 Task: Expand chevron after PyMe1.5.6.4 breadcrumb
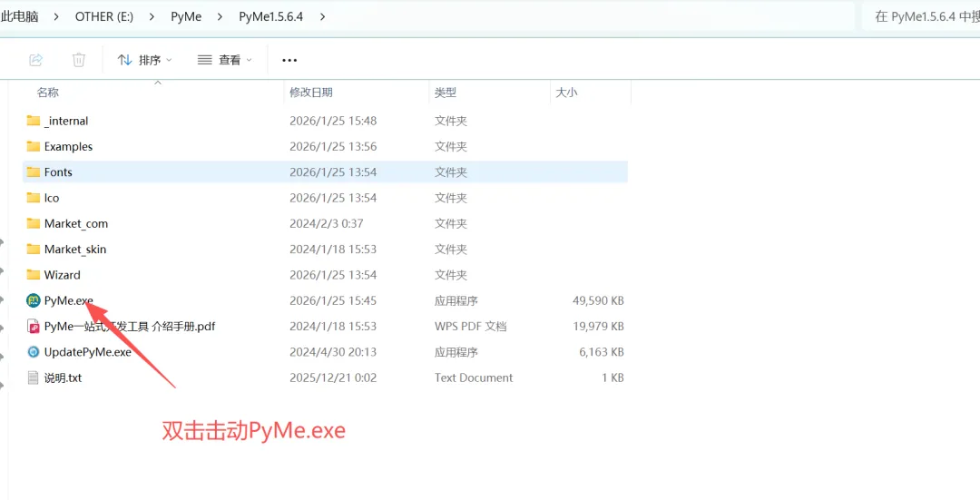pyautogui.click(x=322, y=17)
